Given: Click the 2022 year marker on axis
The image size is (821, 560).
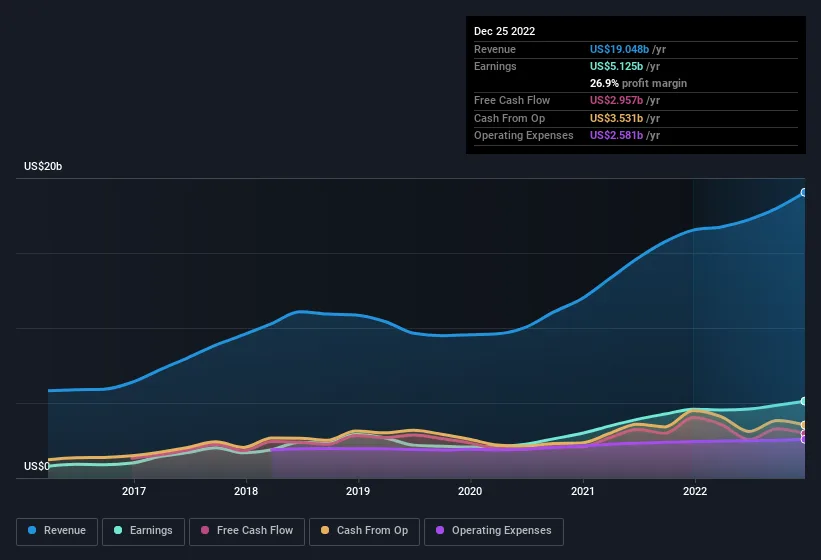Looking at the screenshot, I should click(x=694, y=491).
